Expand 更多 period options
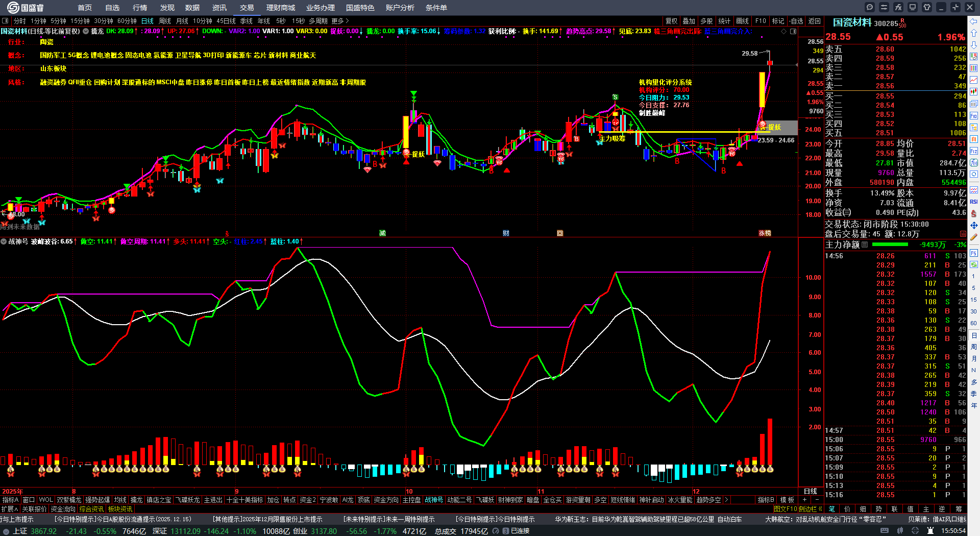 [340, 21]
